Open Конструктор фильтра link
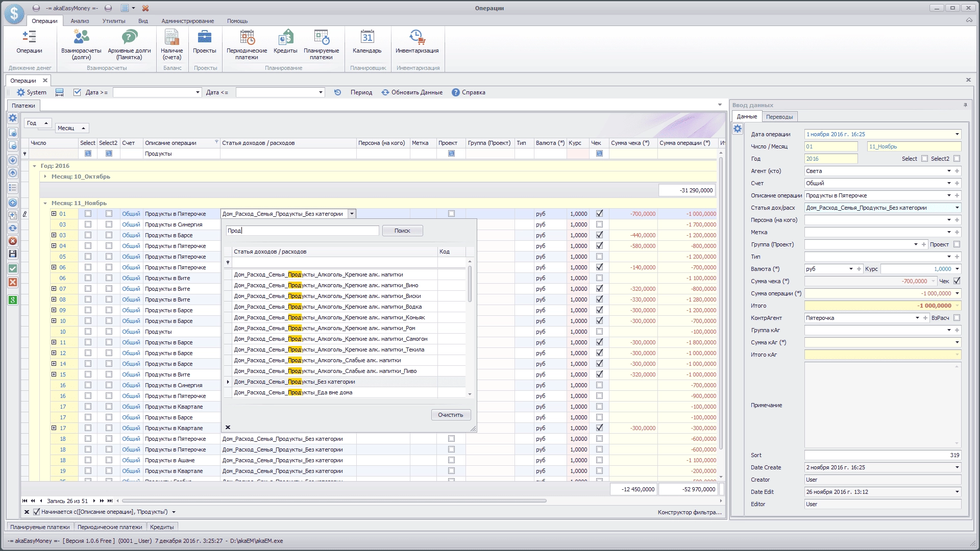The height and width of the screenshot is (551, 980). click(x=690, y=512)
